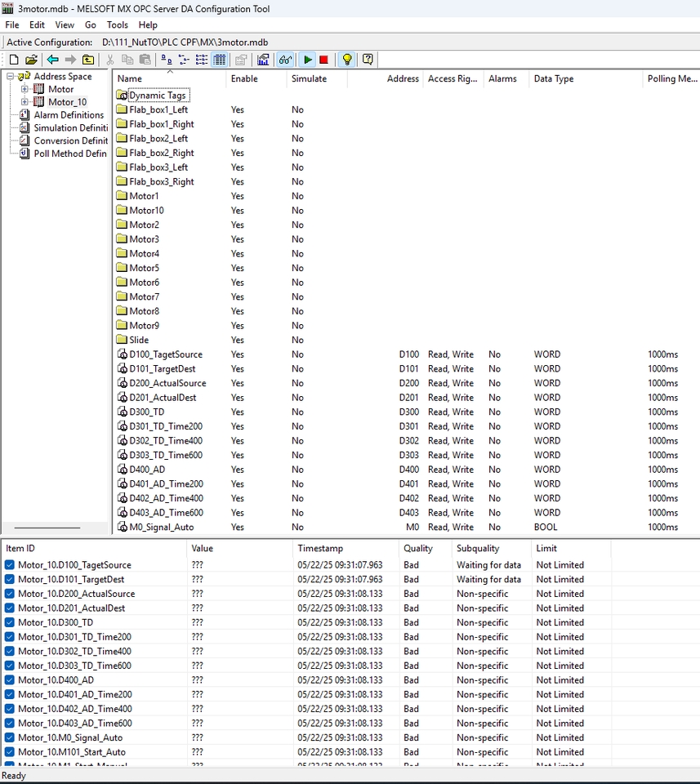Expand the Motor node in tree

(25, 89)
